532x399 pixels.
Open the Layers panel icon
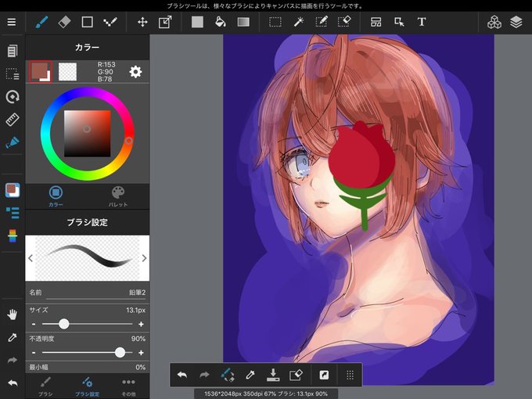516,22
